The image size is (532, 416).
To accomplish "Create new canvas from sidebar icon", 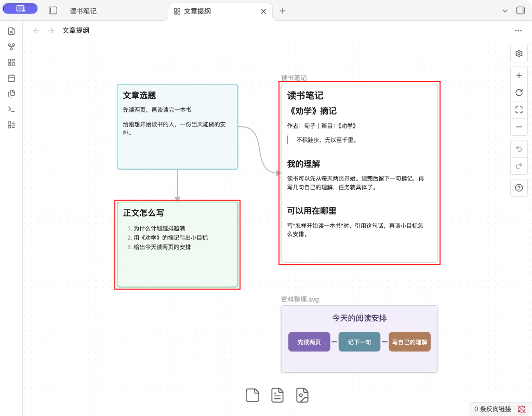I will click(11, 62).
